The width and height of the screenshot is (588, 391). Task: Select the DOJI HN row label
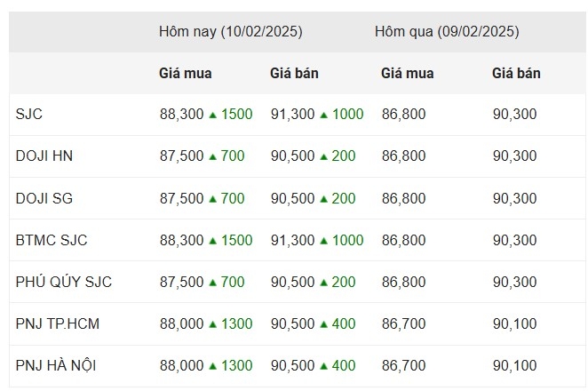(x=44, y=156)
